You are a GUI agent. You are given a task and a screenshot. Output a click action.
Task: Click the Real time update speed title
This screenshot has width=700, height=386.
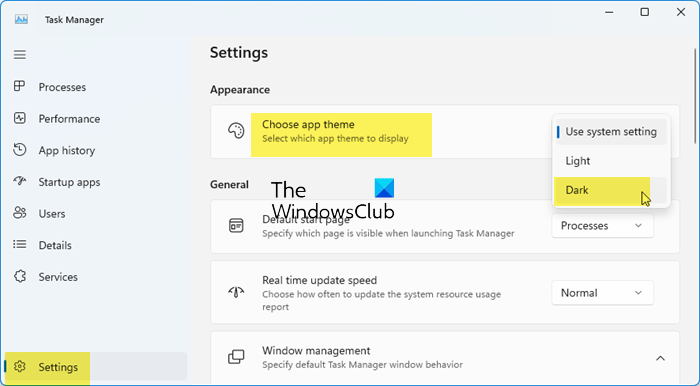tap(319, 280)
